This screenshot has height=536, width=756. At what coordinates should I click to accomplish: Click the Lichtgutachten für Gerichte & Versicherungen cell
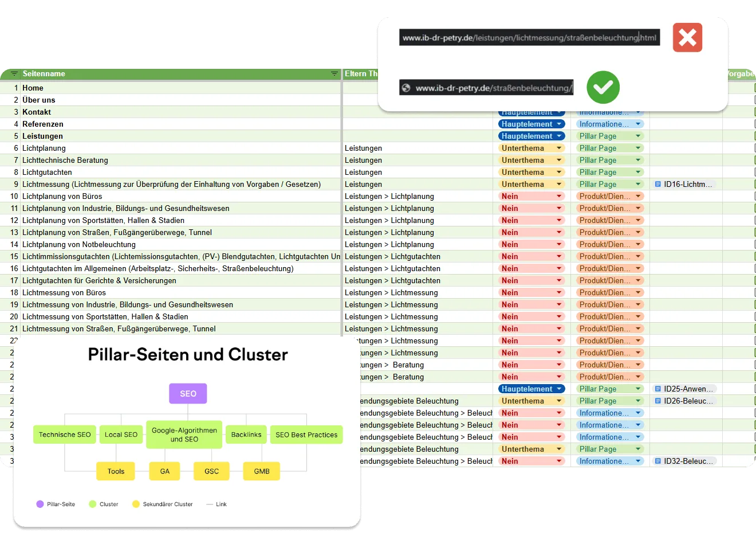(x=181, y=280)
